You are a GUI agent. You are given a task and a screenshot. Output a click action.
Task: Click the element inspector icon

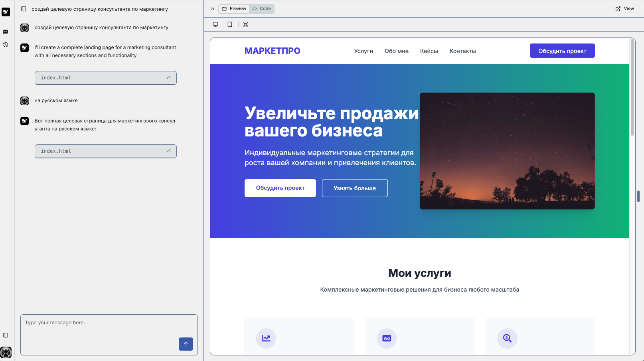tap(245, 24)
